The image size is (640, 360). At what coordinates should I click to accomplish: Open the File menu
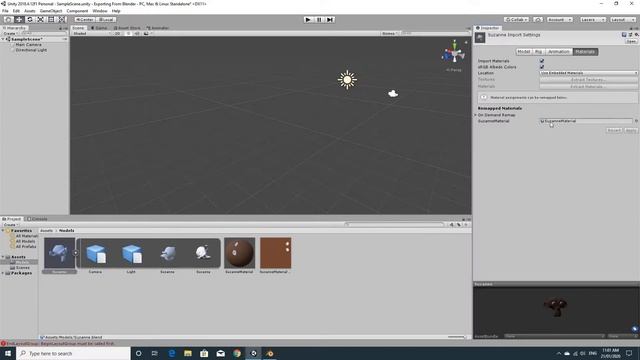[5, 11]
